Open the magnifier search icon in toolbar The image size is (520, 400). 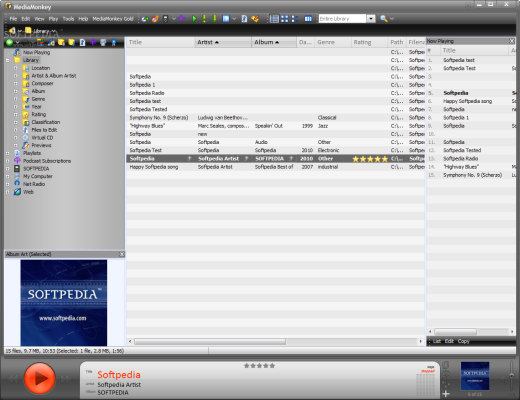click(x=384, y=19)
